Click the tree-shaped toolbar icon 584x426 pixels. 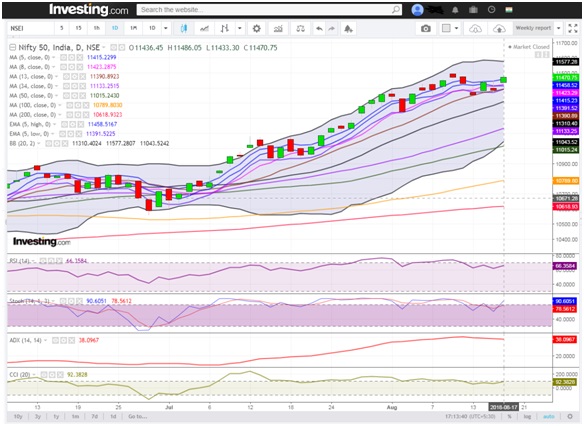pos(348,28)
